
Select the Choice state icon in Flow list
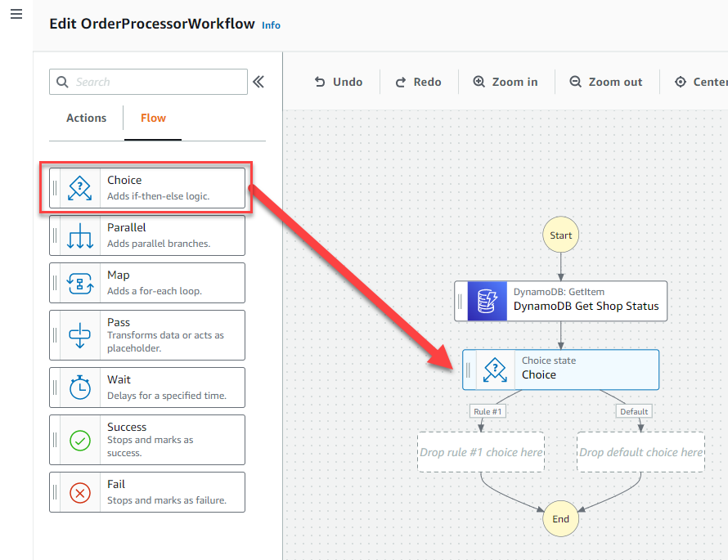(x=80, y=188)
